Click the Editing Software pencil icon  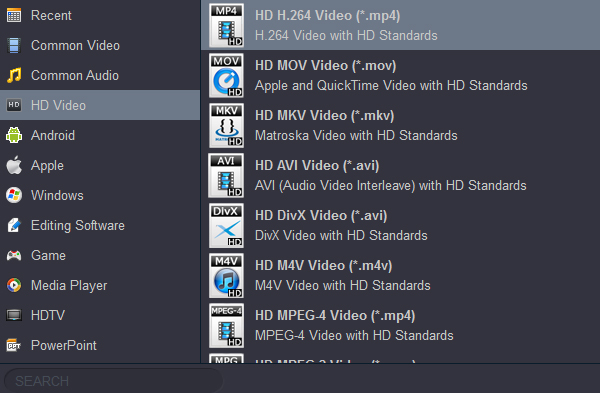[x=14, y=225]
